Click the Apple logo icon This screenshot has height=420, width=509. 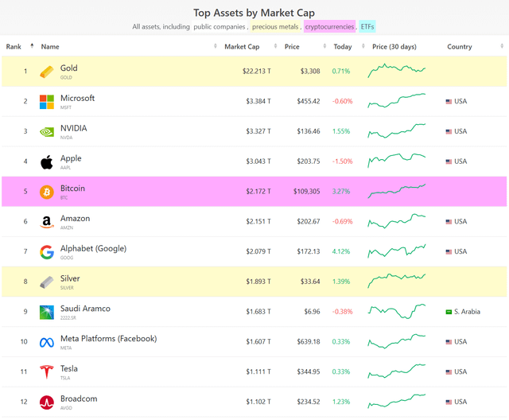click(47, 162)
